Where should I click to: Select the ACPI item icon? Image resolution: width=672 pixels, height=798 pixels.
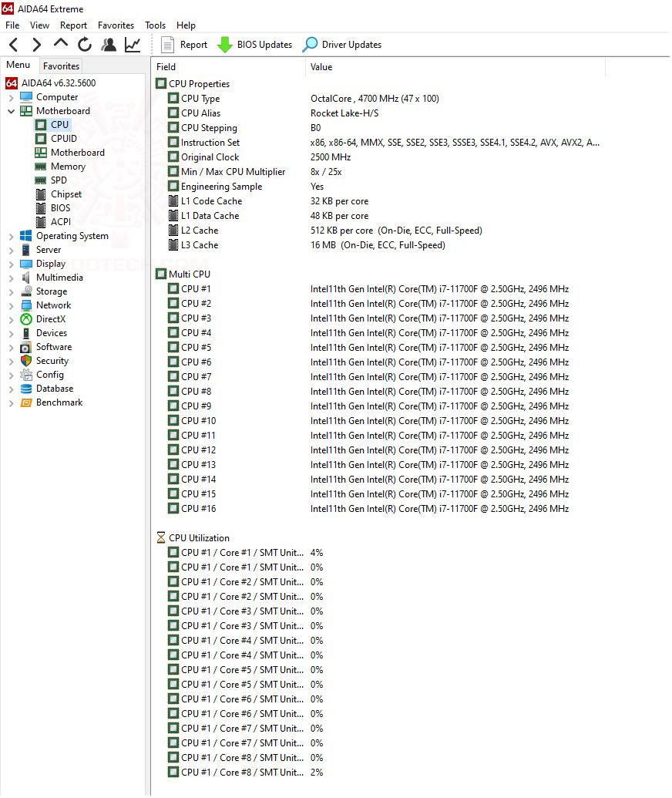41,222
